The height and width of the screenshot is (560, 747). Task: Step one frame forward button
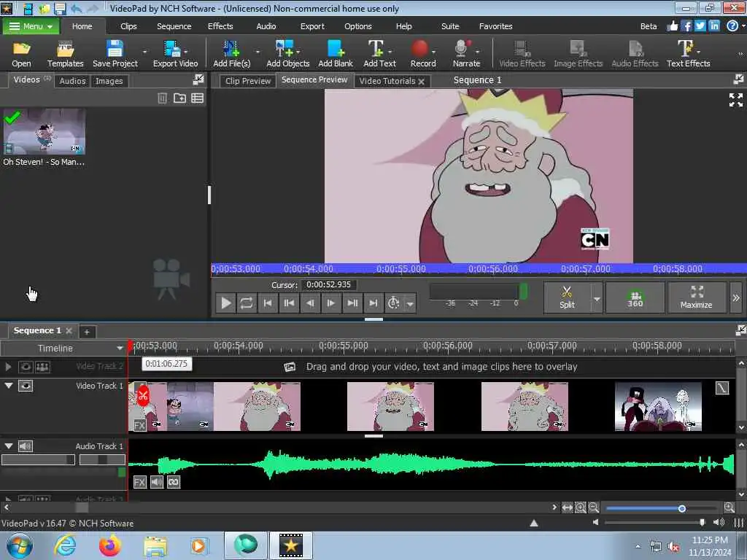point(330,303)
